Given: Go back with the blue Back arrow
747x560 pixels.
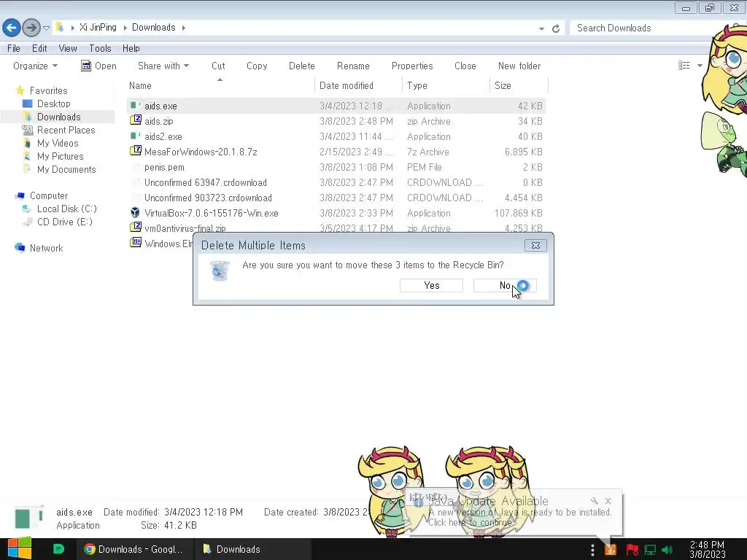Looking at the screenshot, I should pyautogui.click(x=12, y=28).
